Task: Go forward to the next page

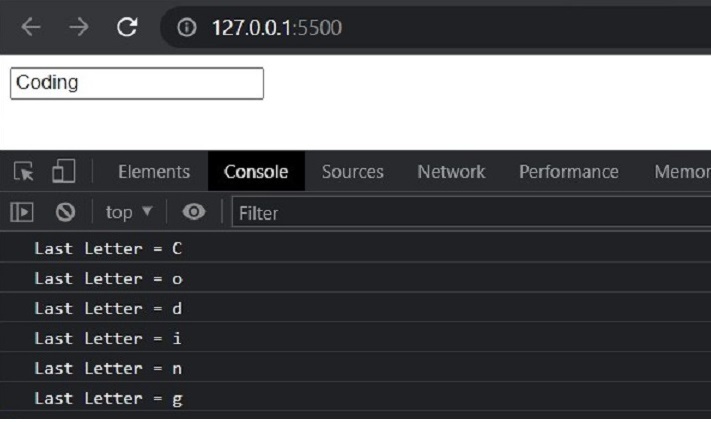Action: click(80, 28)
